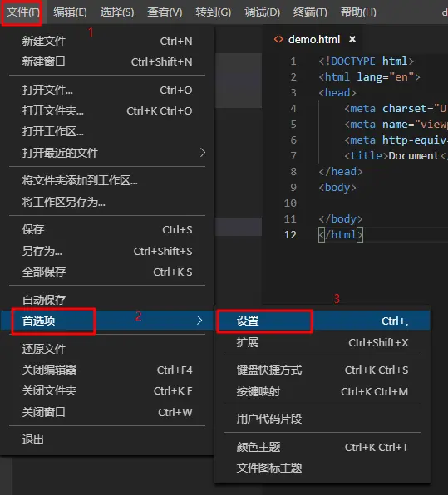Viewport: 448px width, 495px height.
Task: Choose 关闭编辑器 menu entry
Action: [107, 370]
